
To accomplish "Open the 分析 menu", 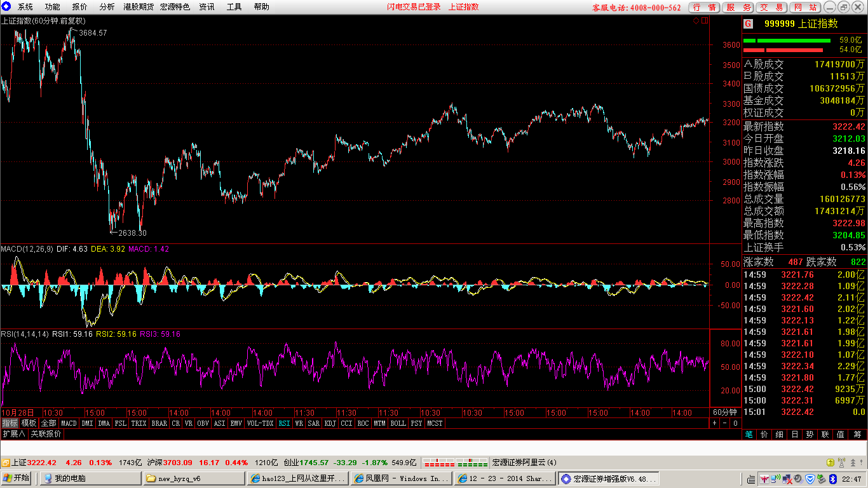I will coord(107,7).
